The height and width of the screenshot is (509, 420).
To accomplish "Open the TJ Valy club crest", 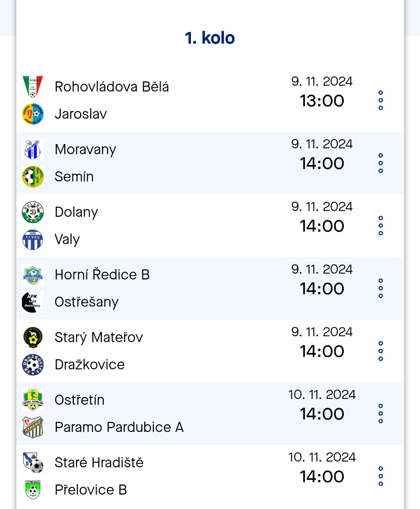I will pos(33,239).
